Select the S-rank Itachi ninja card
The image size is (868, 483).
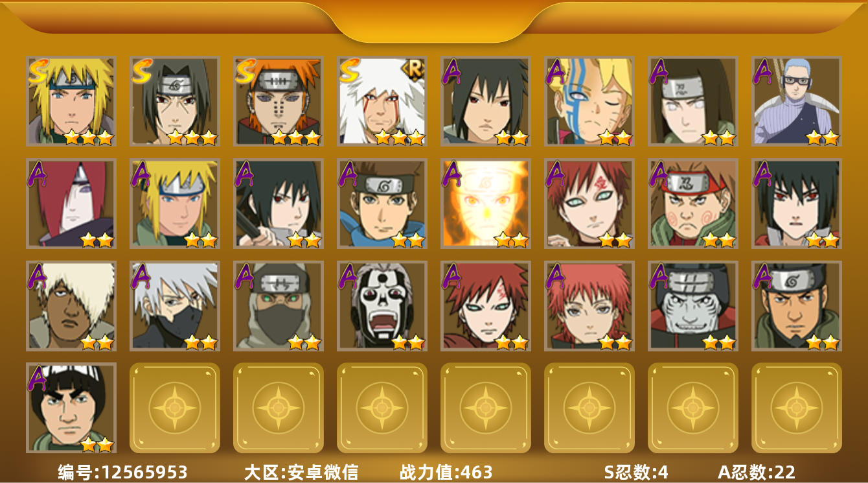point(175,100)
